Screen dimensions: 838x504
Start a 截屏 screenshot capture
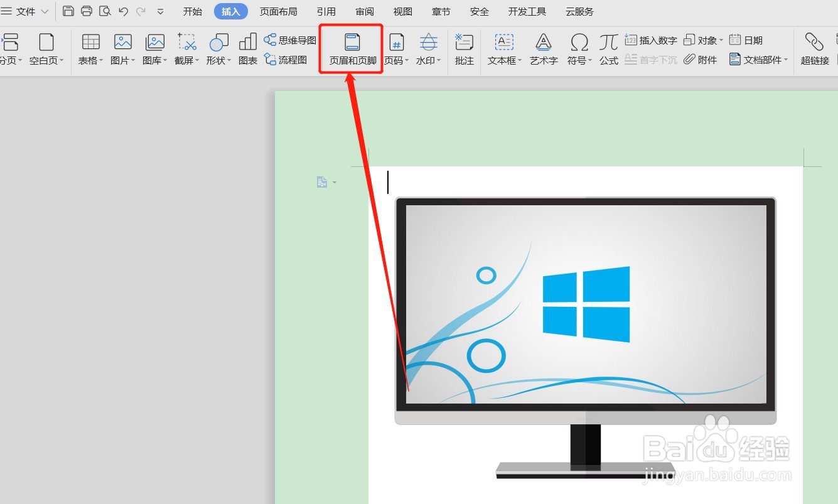(x=186, y=50)
